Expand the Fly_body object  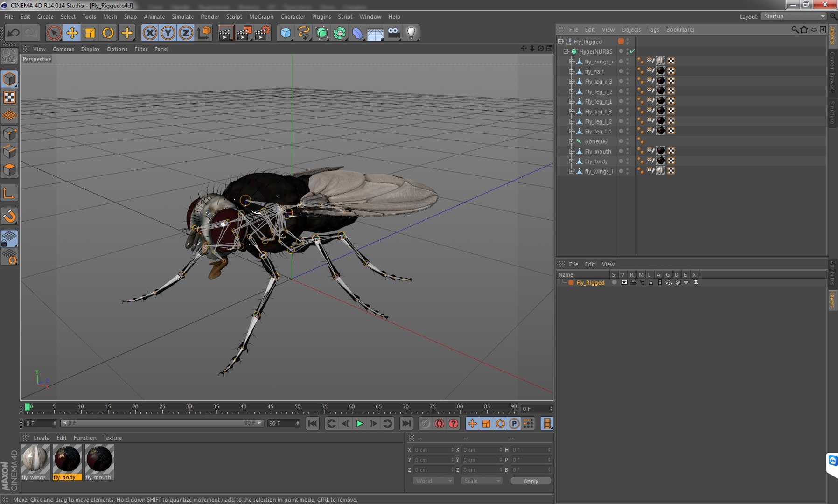(x=571, y=161)
